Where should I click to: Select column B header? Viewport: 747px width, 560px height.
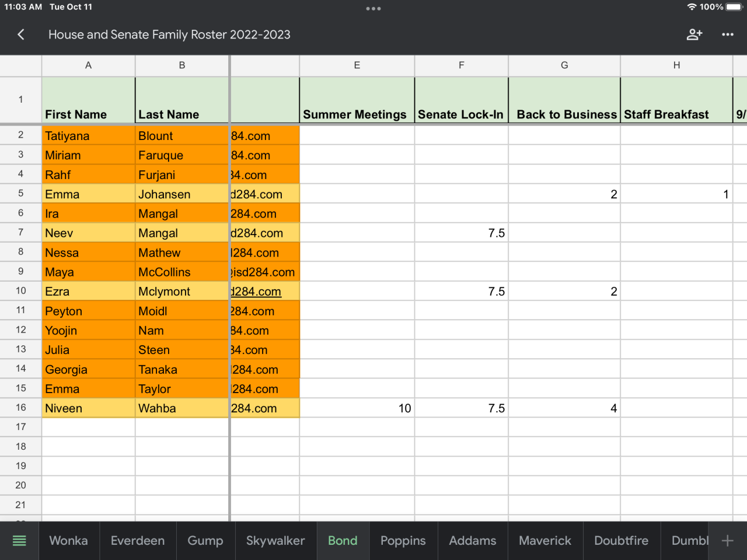tap(182, 65)
